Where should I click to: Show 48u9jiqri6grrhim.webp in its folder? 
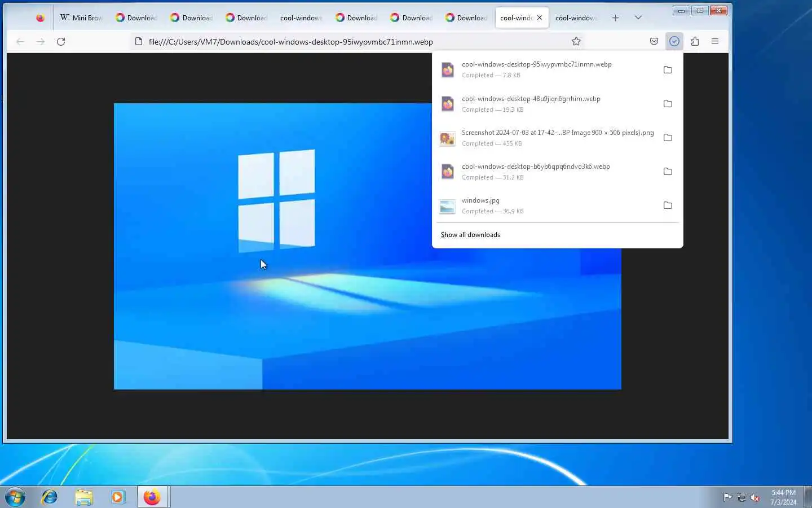668,104
